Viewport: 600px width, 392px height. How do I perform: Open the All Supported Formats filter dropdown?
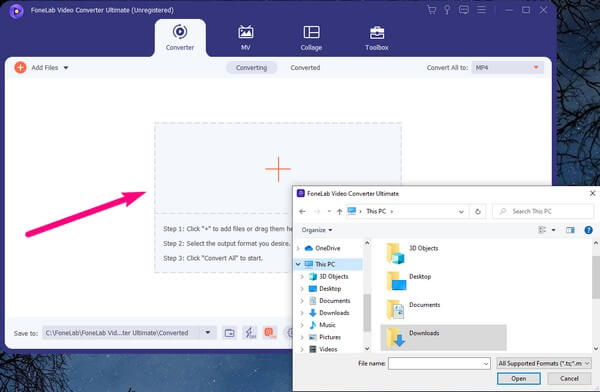click(x=544, y=363)
